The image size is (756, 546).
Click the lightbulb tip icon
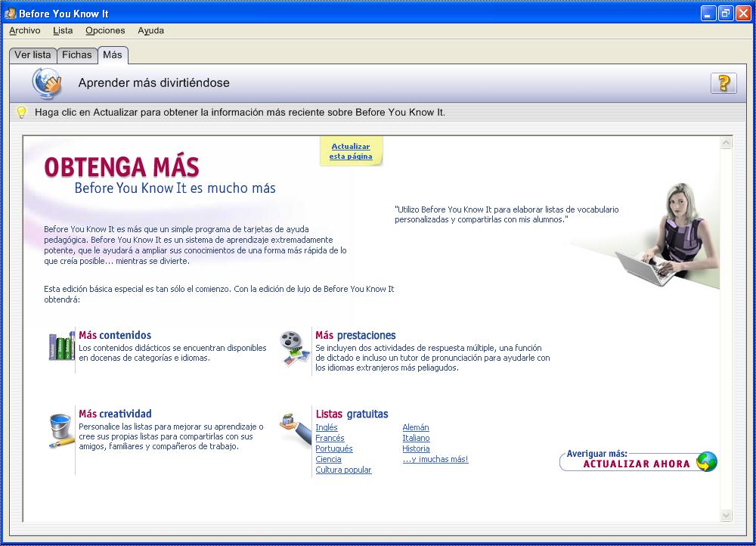click(x=21, y=113)
